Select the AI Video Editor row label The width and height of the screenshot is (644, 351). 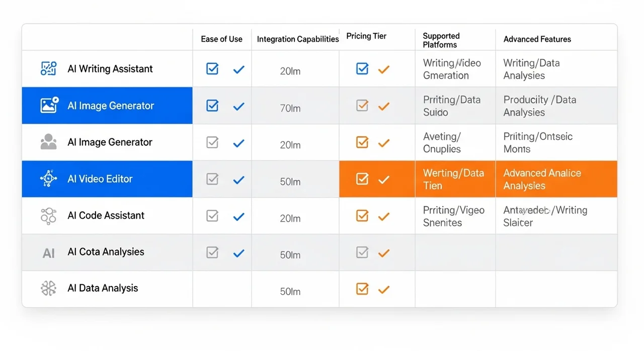tap(100, 179)
